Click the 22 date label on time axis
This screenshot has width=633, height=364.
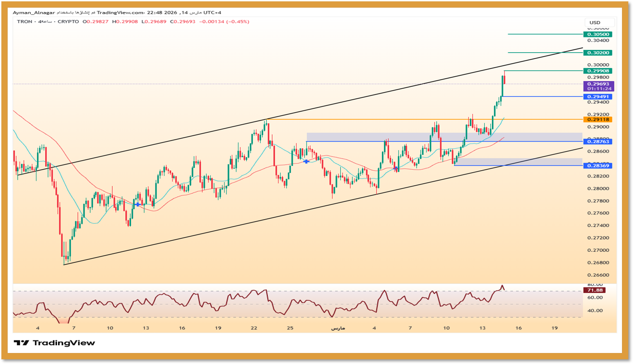pos(254,328)
